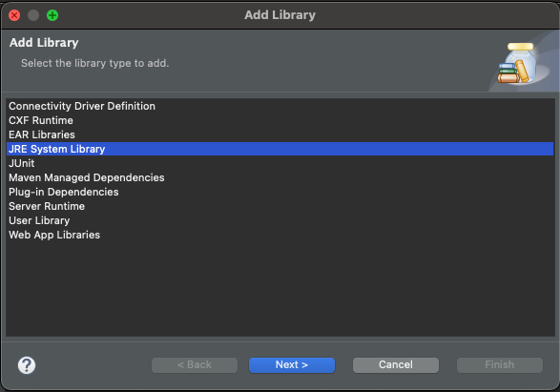Click the disabled < Back button
This screenshot has height=392, width=560.
[x=195, y=365]
